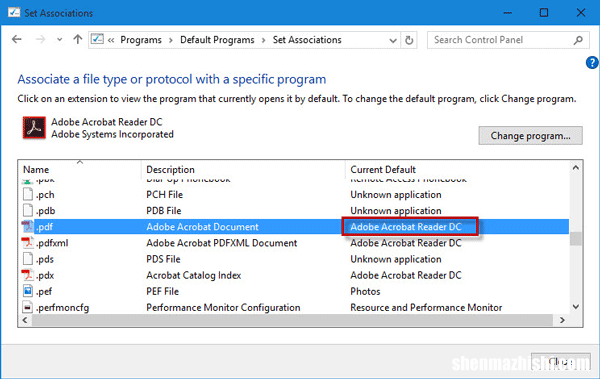600x379 pixels.
Task: Click PDS File description
Action: point(163,259)
